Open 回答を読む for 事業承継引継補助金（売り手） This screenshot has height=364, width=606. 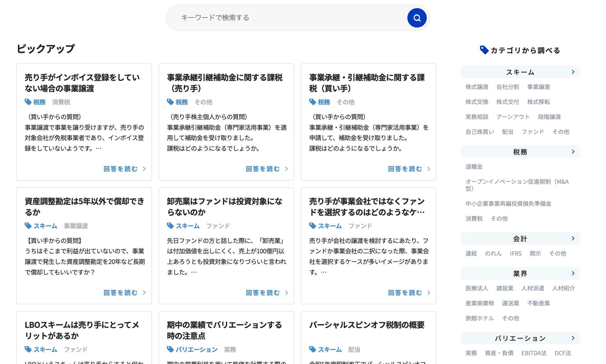(263, 169)
